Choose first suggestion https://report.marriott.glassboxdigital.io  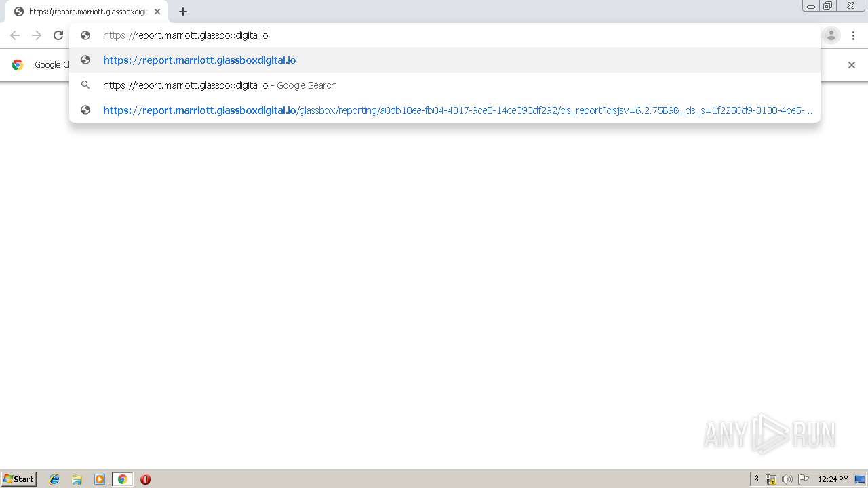tap(445, 60)
